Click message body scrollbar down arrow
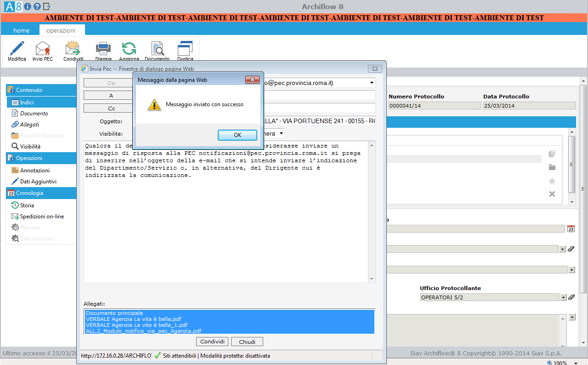588x365 pixels. [372, 279]
